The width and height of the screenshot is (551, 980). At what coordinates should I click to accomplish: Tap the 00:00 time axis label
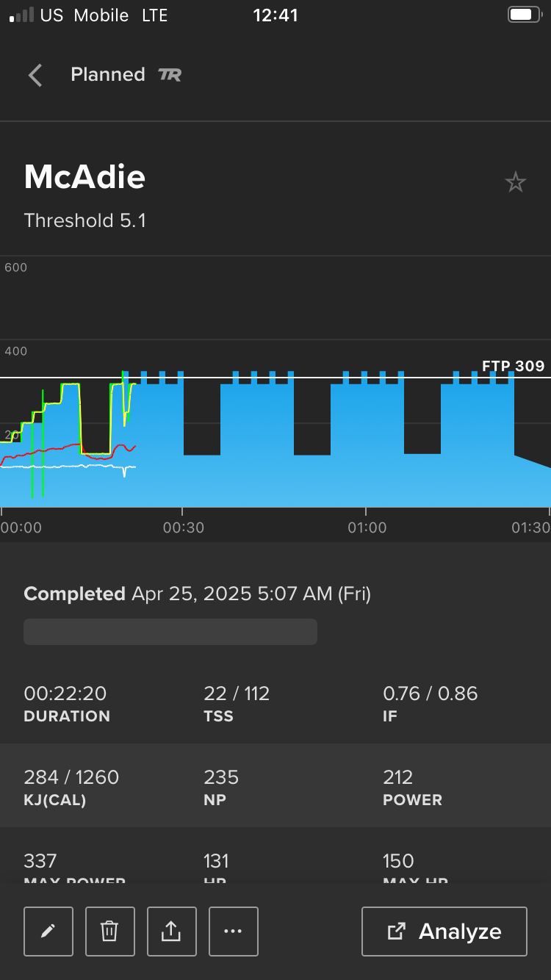21,527
